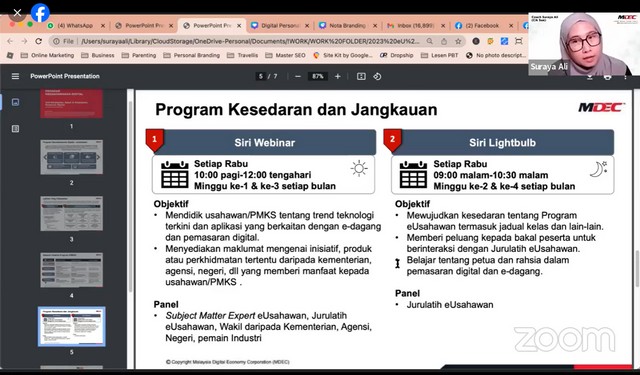Image resolution: width=640 pixels, height=375 pixels.
Task: Close the Inbox Gmail tab
Action: point(443,26)
